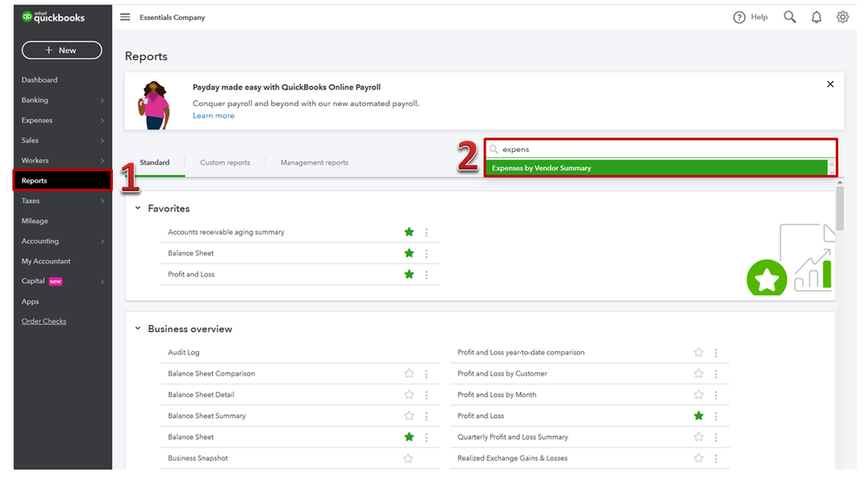Open more options for Profit and Loss by Customer

tap(716, 374)
